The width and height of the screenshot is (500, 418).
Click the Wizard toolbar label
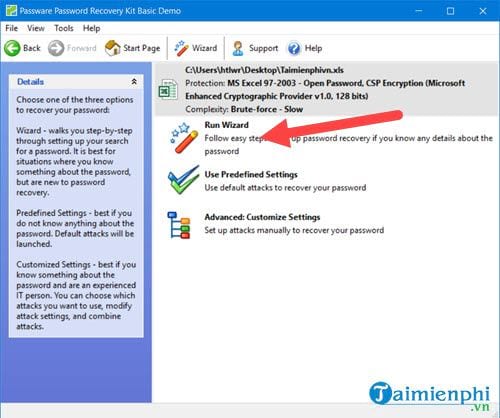pos(204,48)
